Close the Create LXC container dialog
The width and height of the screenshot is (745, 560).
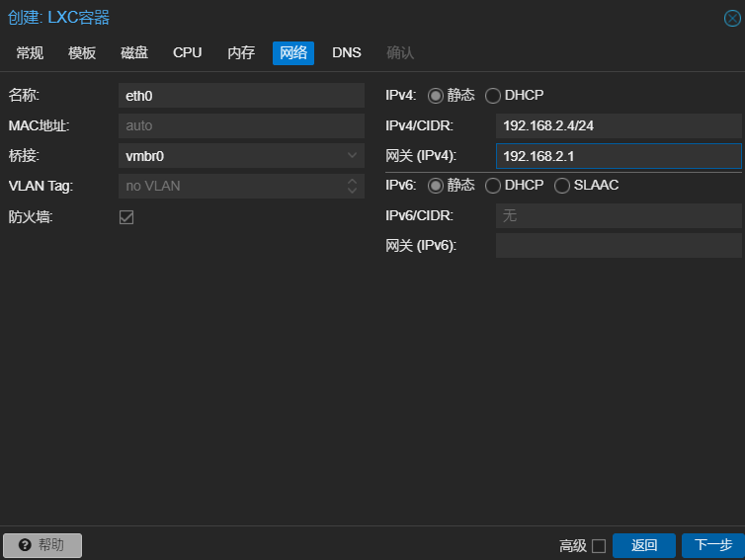coord(732,18)
